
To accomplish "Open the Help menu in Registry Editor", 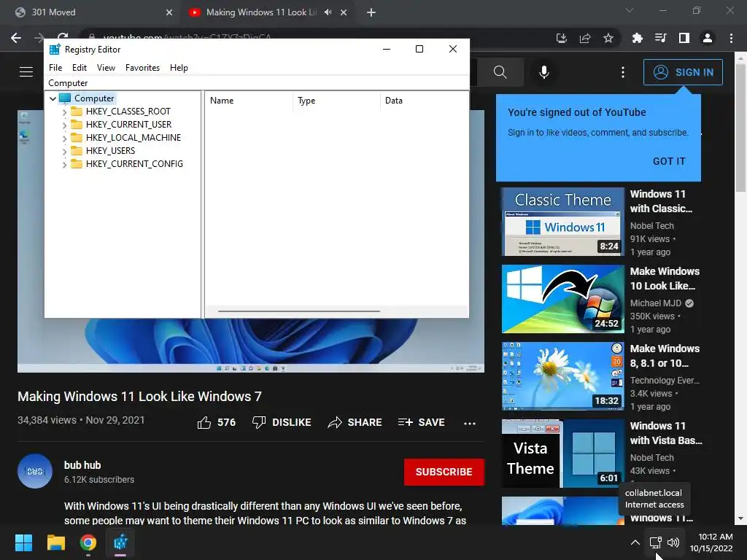I will tap(179, 68).
